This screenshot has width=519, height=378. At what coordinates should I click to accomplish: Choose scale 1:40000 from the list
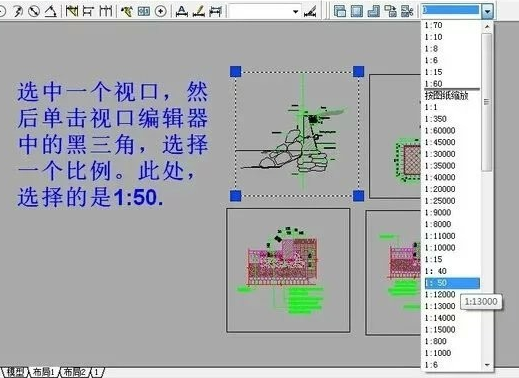(440, 177)
